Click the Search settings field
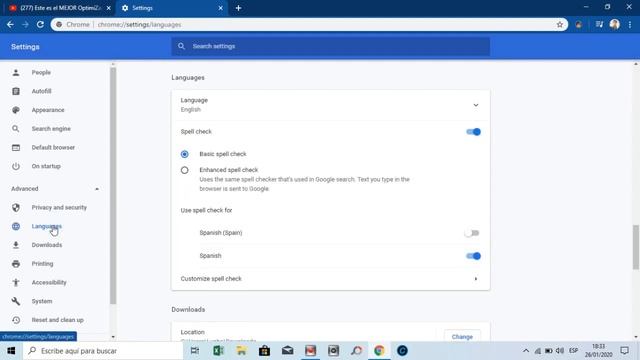Image resolution: width=640 pixels, height=360 pixels. coord(331,46)
